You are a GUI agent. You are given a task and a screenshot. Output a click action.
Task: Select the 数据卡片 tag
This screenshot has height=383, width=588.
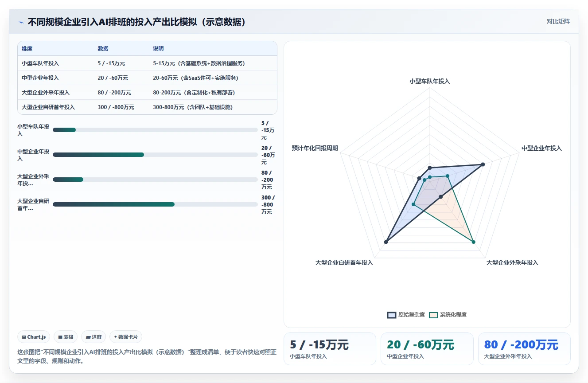pos(126,337)
